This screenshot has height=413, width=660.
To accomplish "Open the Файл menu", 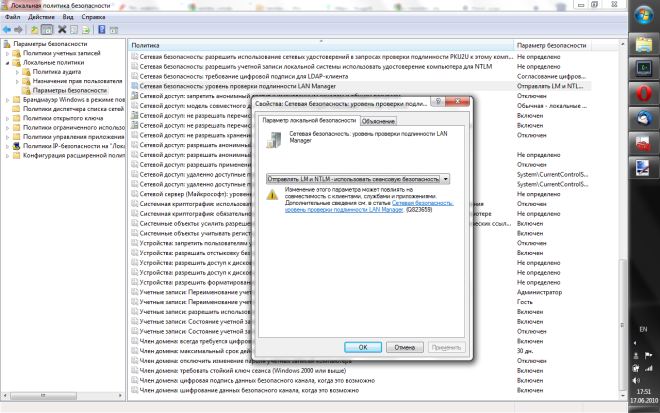I will [13, 17].
